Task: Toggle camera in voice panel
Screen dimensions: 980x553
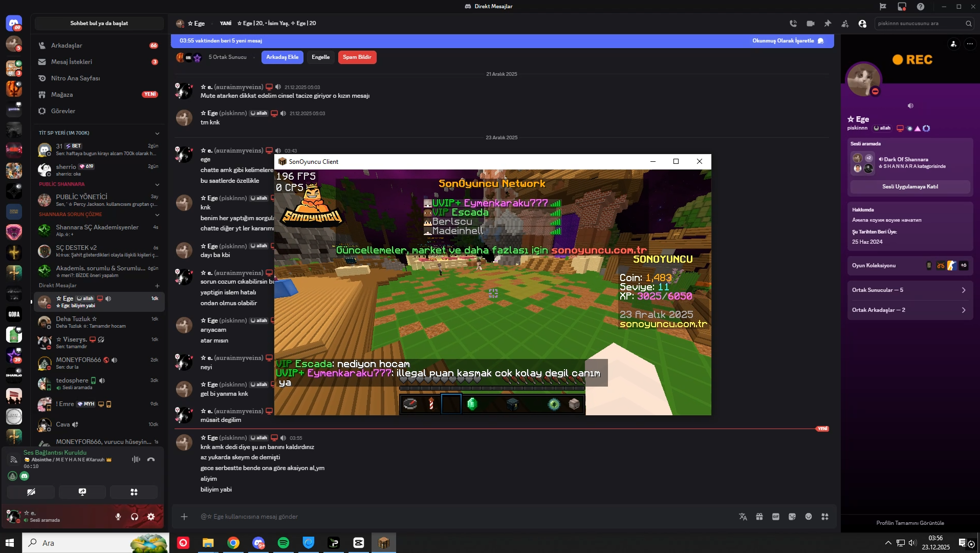Action: click(x=31, y=492)
